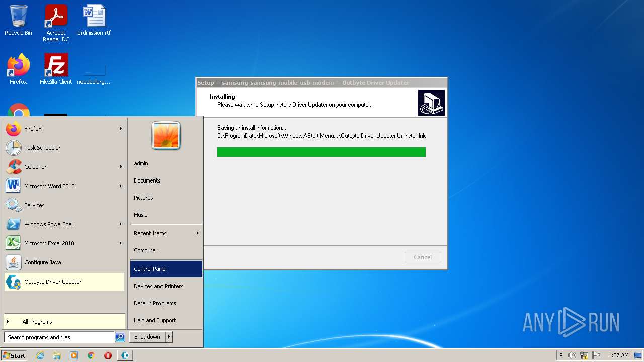This screenshot has width=644, height=362.
Task: Open Opera from taskbar
Action: coord(108,355)
